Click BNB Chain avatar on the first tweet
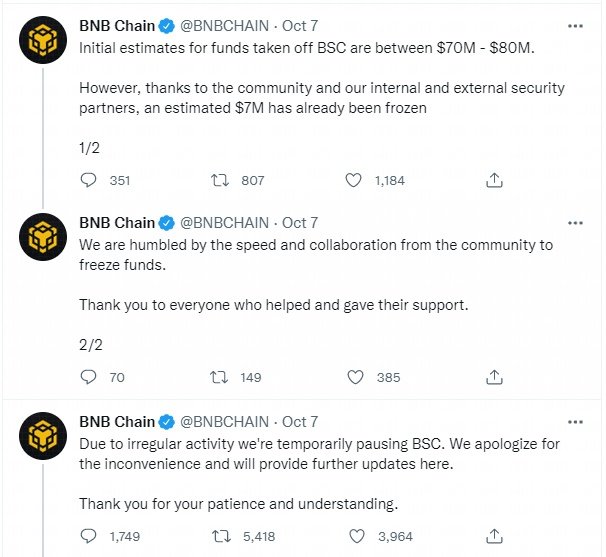The image size is (606, 557). (42, 41)
